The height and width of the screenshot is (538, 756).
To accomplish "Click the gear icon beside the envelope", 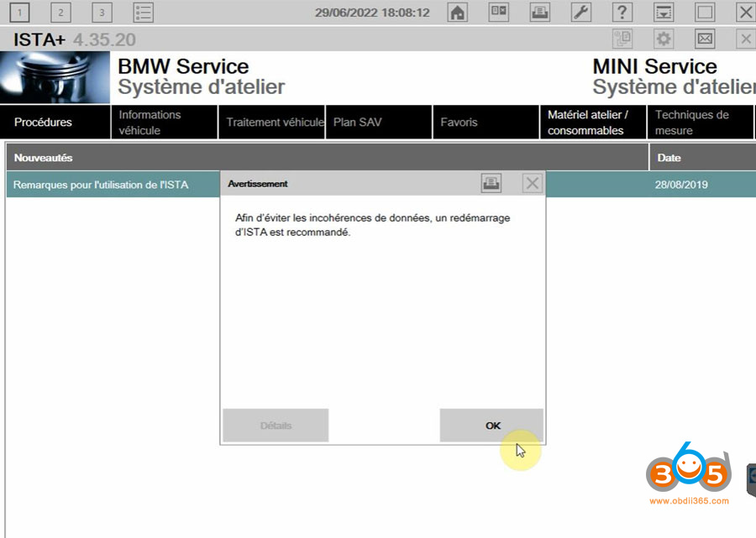I will click(664, 39).
